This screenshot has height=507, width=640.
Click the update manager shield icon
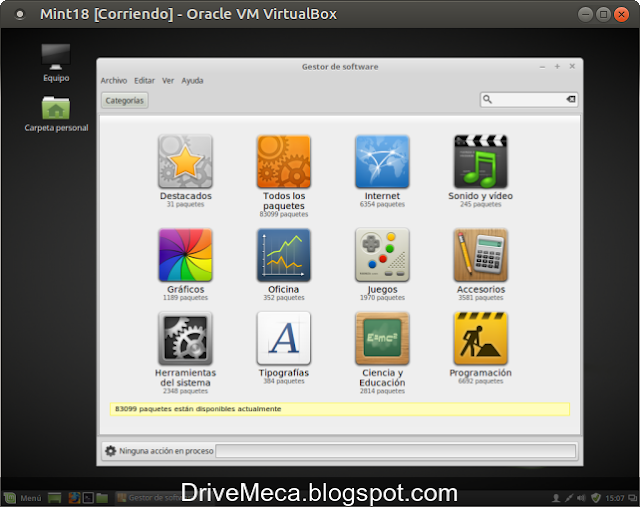point(596,498)
